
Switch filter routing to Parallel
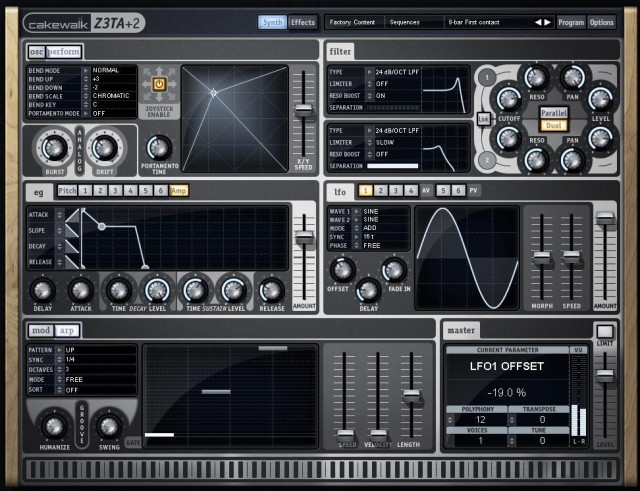[x=555, y=113]
